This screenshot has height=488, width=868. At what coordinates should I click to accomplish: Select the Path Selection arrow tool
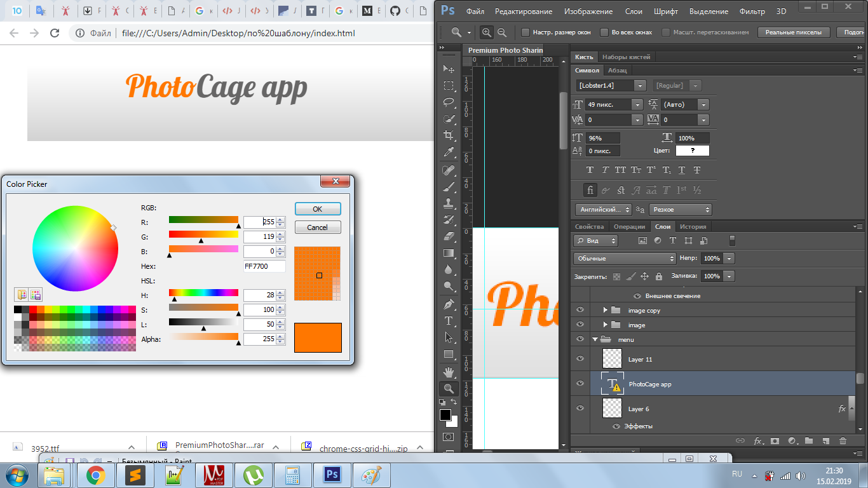click(x=449, y=337)
